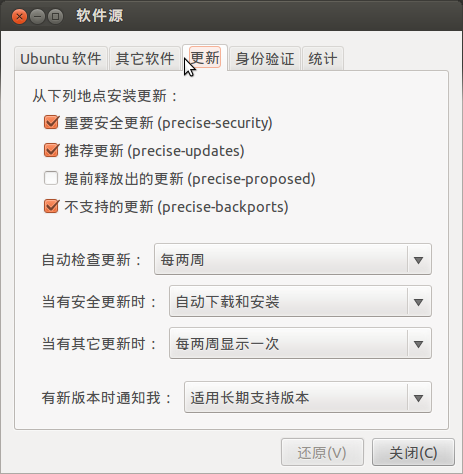The image size is (463, 474).
Task: Uncheck 重要安全更新 (precise-security) checkbox
Action: click(51, 122)
